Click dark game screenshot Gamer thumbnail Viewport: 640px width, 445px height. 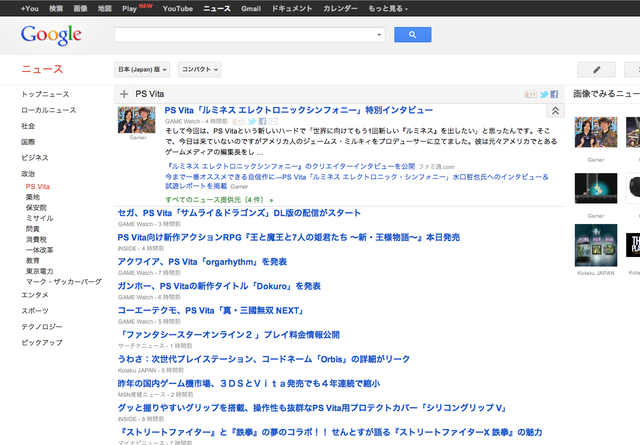coord(596,188)
